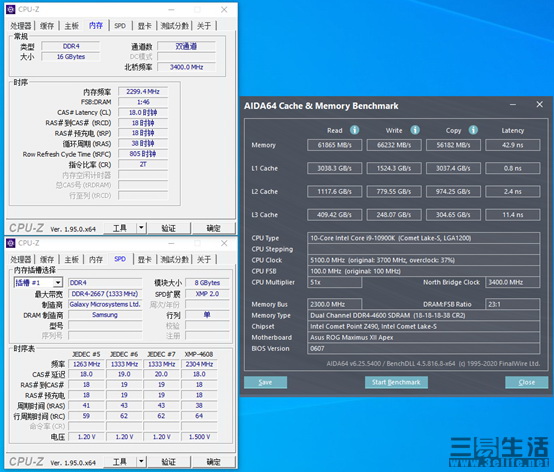This screenshot has width=554, height=472.
Task: Switch to 主板 tab in lower CPU-Z window
Action: [x=72, y=260]
